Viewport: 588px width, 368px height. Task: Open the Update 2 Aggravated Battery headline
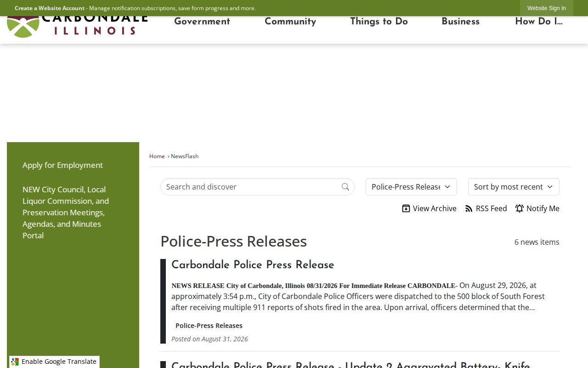(x=351, y=365)
